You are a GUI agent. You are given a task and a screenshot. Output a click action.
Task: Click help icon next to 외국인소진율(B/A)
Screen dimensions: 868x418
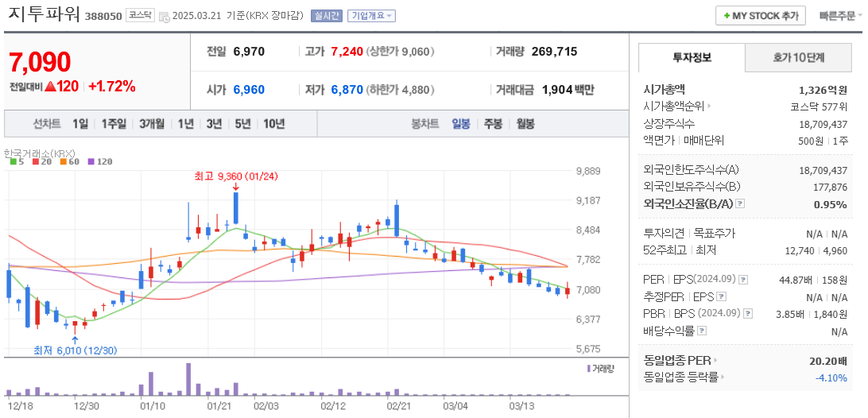[740, 203]
